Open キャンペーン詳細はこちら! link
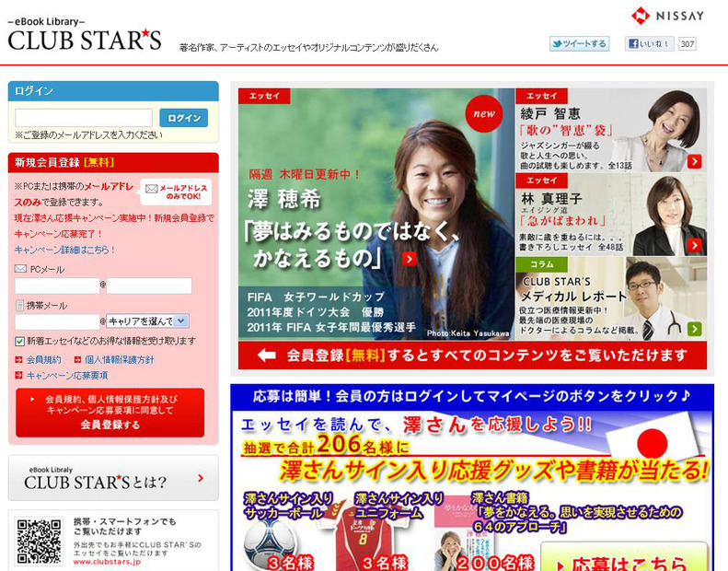The width and height of the screenshot is (728, 571). click(64, 250)
